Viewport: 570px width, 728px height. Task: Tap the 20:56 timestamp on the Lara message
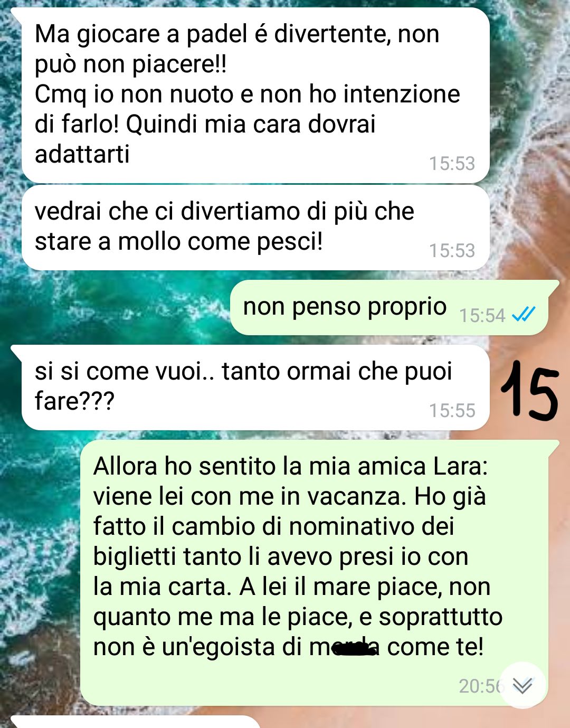(x=481, y=686)
